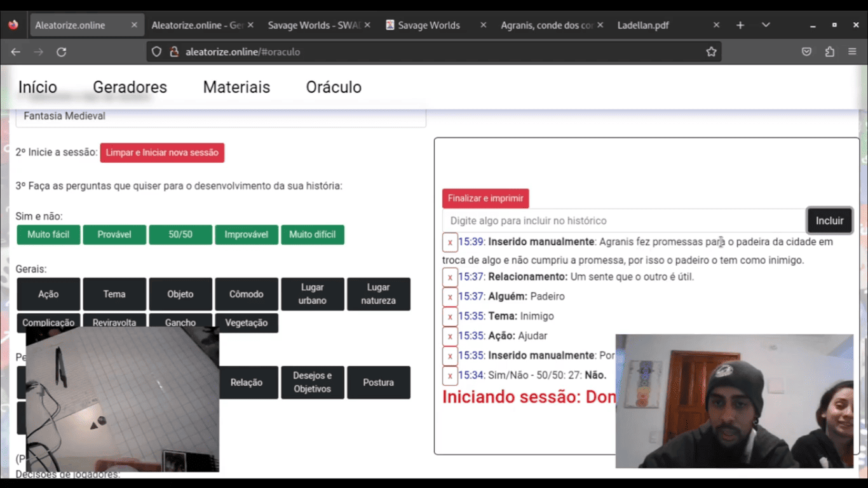Screen dimensions: 868x488
Task: Open the Materiais menu item
Action: pos(236,87)
